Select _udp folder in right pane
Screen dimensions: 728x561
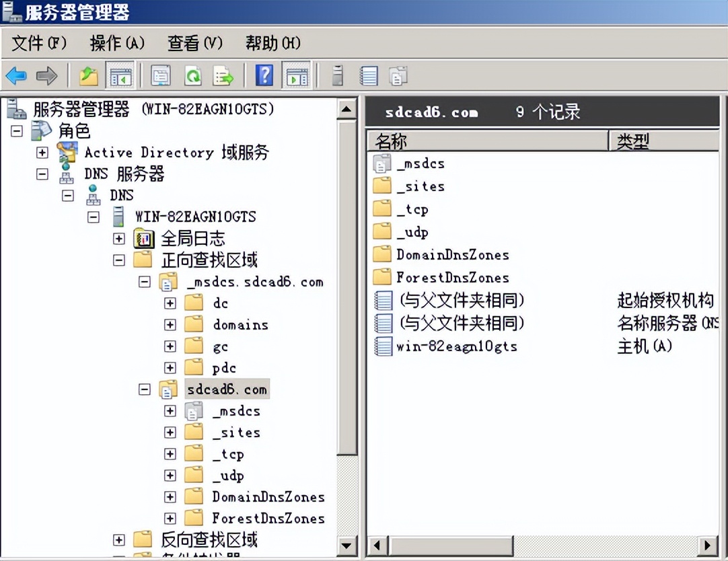pyautogui.click(x=412, y=231)
